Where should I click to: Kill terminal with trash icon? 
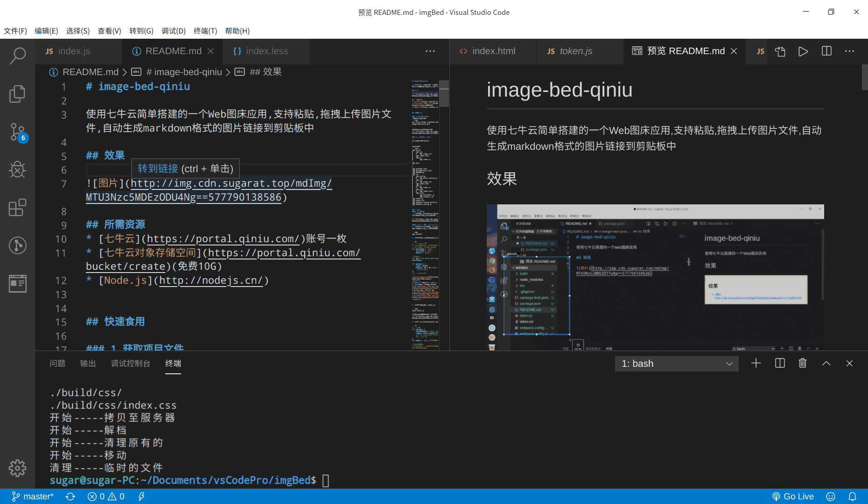[803, 363]
